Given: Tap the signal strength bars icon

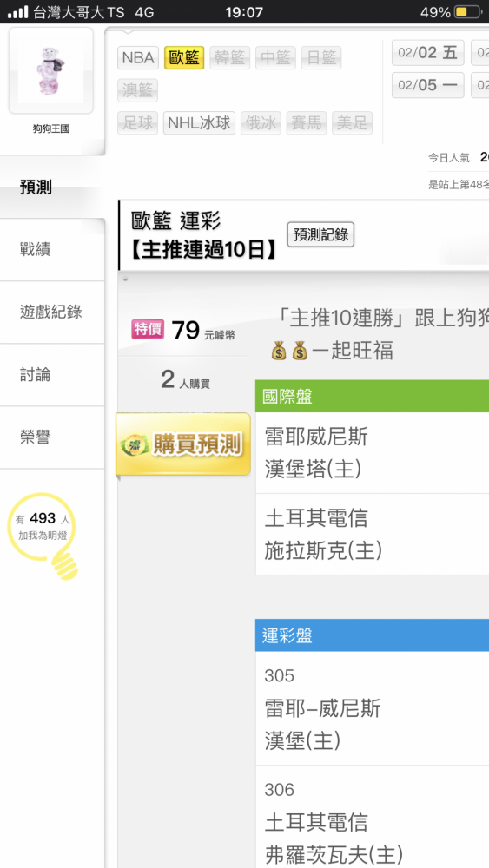Looking at the screenshot, I should click(x=17, y=11).
